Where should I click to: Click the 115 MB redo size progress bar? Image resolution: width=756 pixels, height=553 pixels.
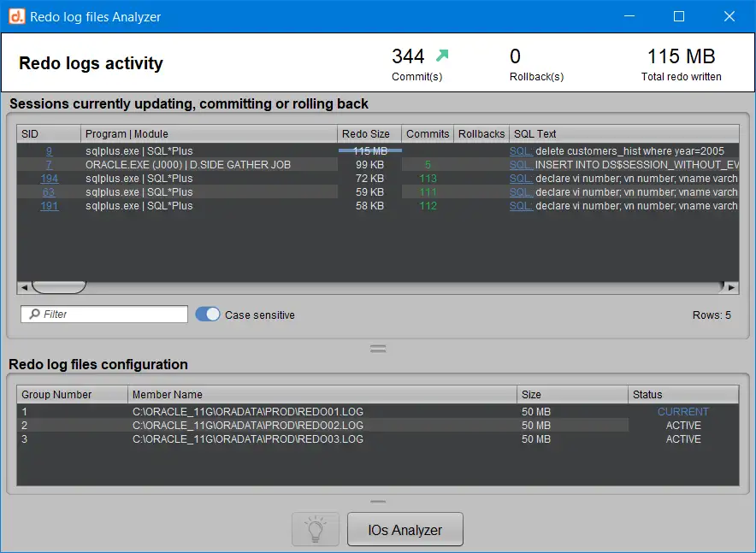[369, 150]
